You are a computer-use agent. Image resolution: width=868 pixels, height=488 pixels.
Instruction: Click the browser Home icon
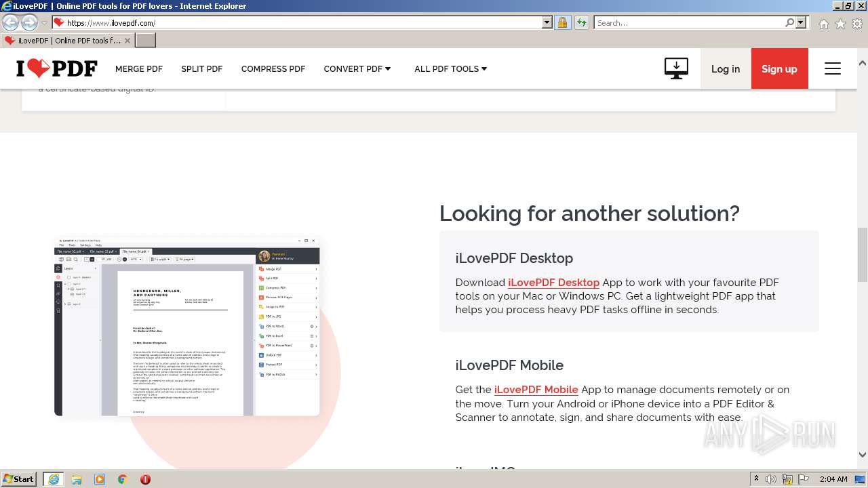pos(823,24)
